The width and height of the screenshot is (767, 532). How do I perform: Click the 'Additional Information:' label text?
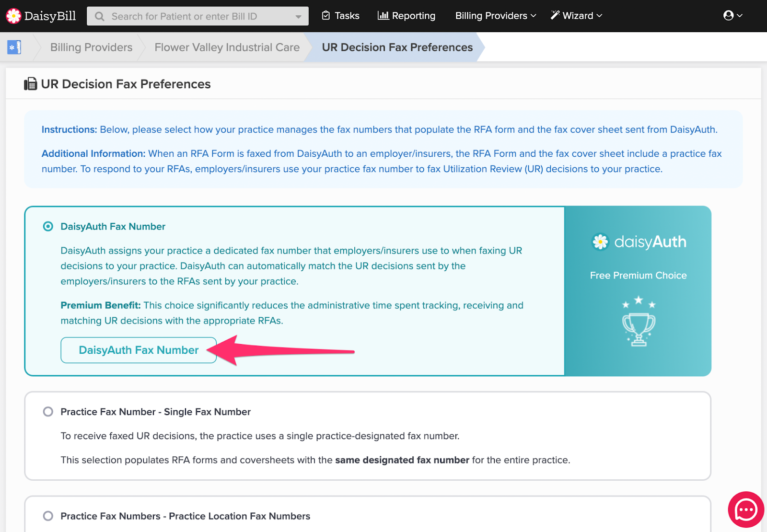(x=93, y=153)
